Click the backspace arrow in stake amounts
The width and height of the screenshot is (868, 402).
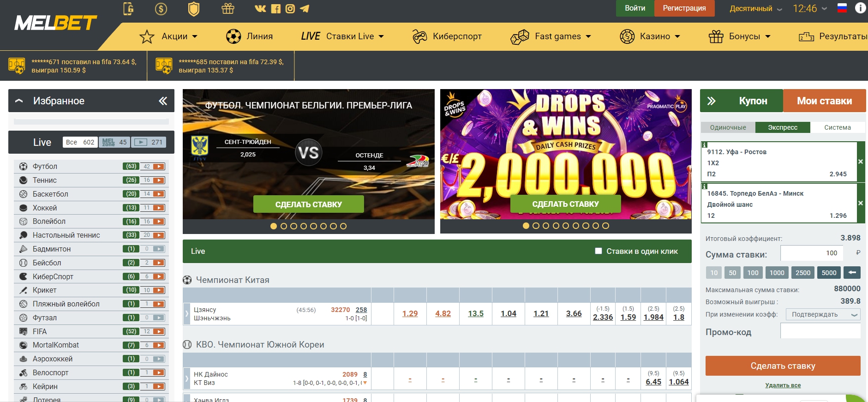click(x=852, y=273)
